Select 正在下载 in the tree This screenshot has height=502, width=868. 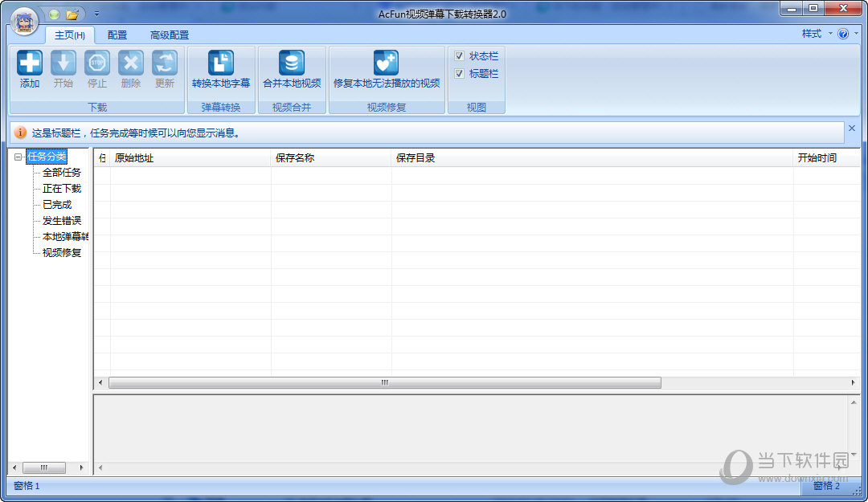coord(61,189)
